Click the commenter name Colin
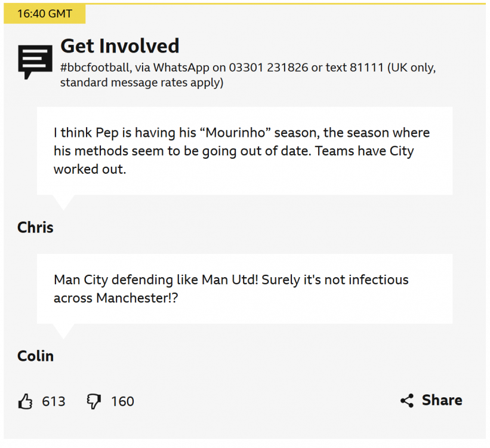Image resolution: width=490 pixels, height=448 pixels. pos(35,356)
